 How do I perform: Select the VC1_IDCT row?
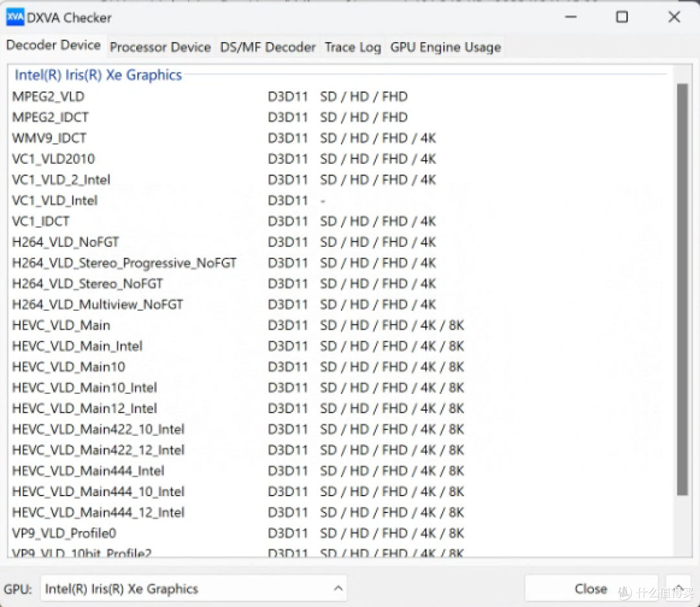pyautogui.click(x=340, y=221)
